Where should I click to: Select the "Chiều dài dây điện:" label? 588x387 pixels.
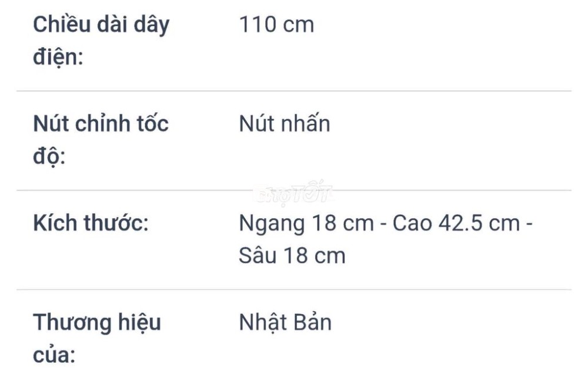(101, 41)
